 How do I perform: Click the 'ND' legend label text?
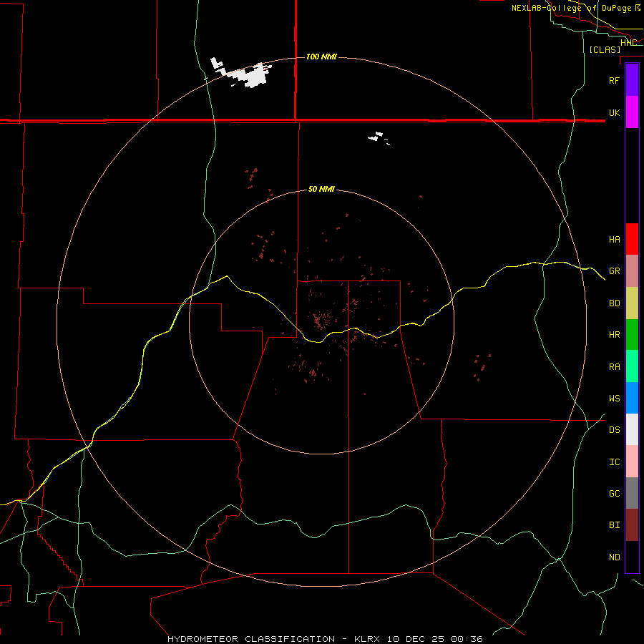(x=615, y=557)
